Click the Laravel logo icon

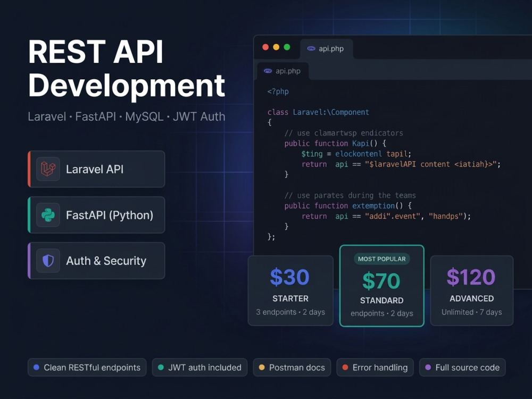48,169
